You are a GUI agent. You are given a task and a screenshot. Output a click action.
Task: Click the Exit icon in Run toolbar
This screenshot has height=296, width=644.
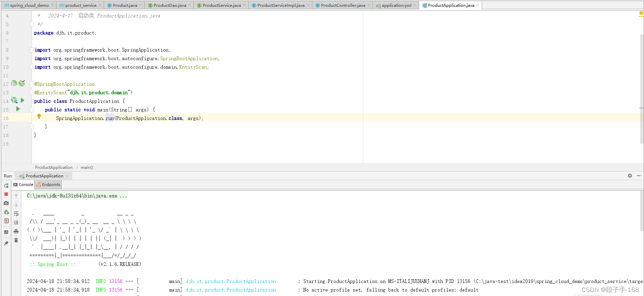pos(6,221)
